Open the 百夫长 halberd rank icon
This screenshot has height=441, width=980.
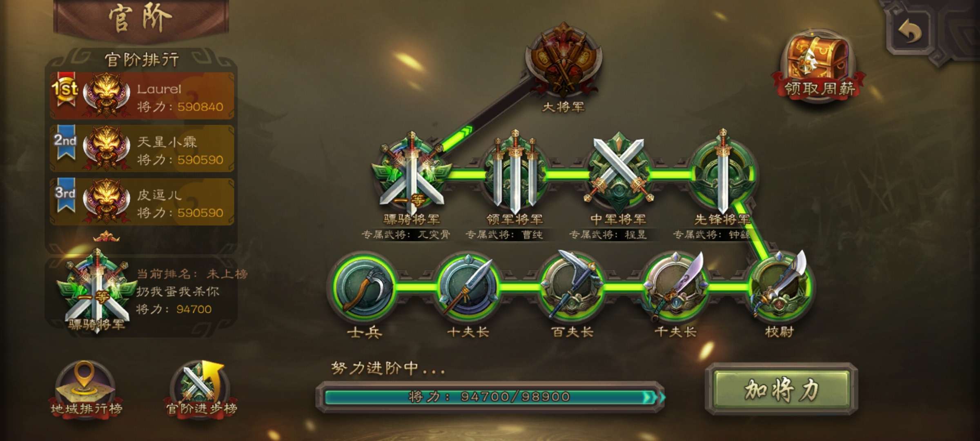point(572,287)
